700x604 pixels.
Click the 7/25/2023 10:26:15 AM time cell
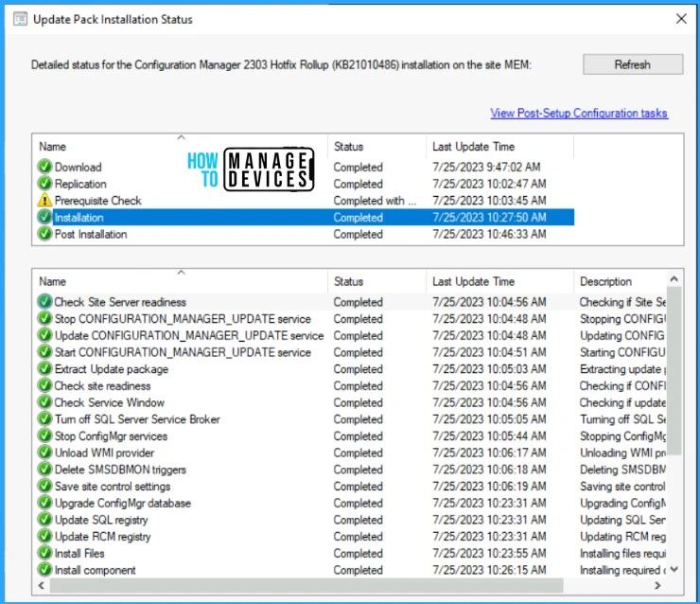(489, 570)
